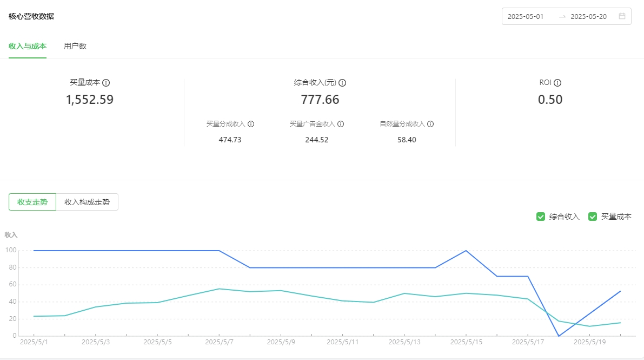Viewport: 644px width, 360px height.
Task: Click the 买量分成收入 label
Action: (x=225, y=124)
